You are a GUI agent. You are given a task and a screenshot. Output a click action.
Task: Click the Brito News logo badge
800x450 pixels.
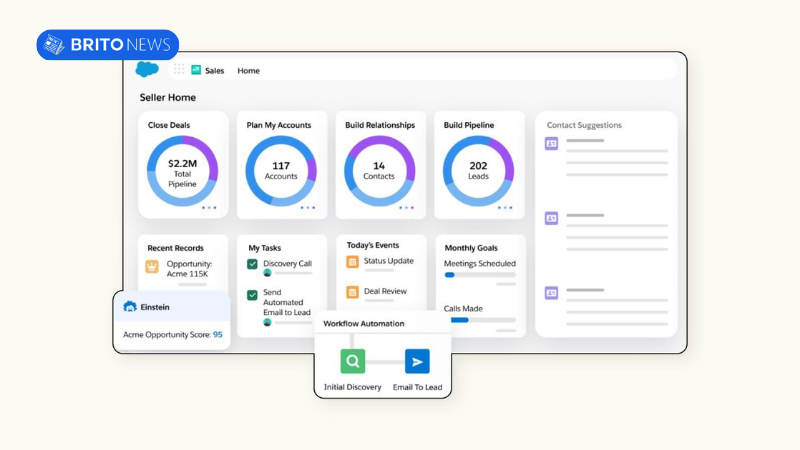point(108,45)
